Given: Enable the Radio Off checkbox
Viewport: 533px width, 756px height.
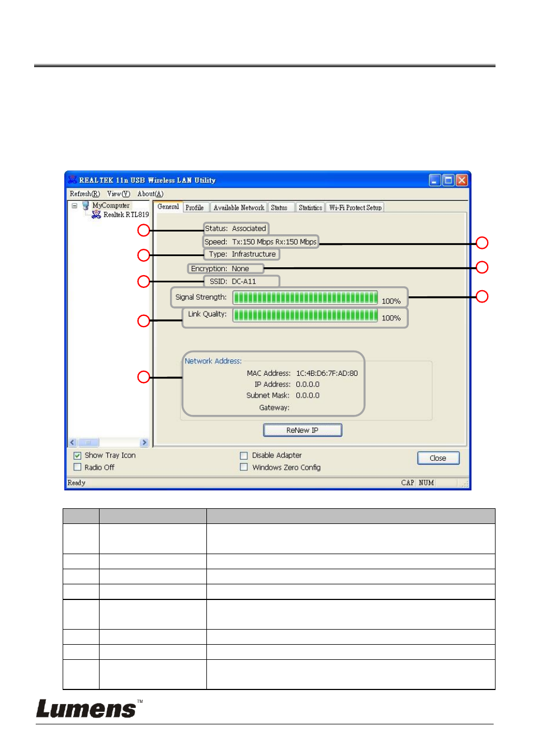Looking at the screenshot, I should pos(78,467).
